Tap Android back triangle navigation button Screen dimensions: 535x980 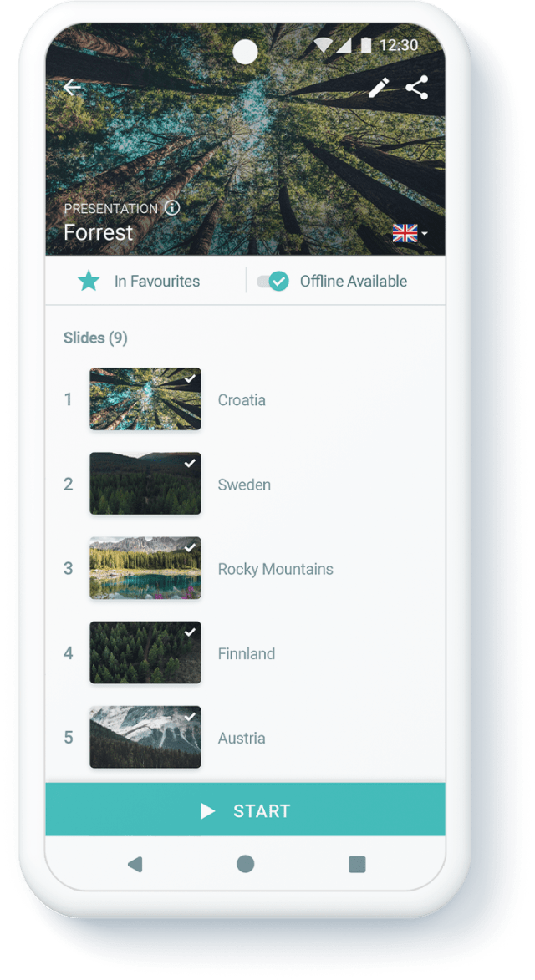tap(135, 865)
